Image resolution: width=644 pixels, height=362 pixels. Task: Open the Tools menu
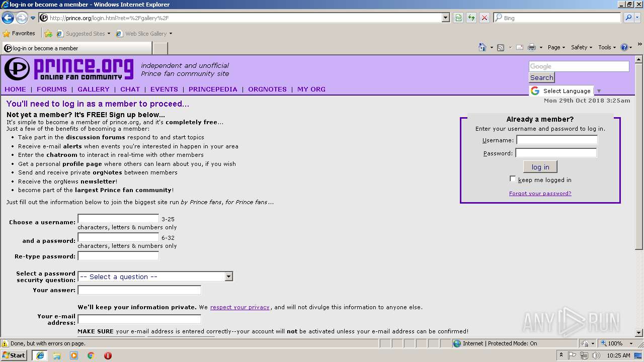607,47
